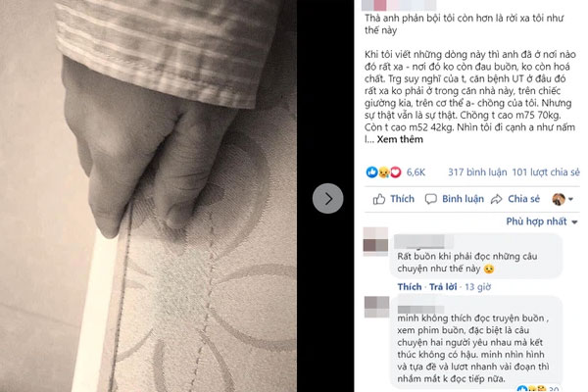Click the 13 giờ comment timestamp
This screenshot has width=588, height=392.
tap(478, 287)
